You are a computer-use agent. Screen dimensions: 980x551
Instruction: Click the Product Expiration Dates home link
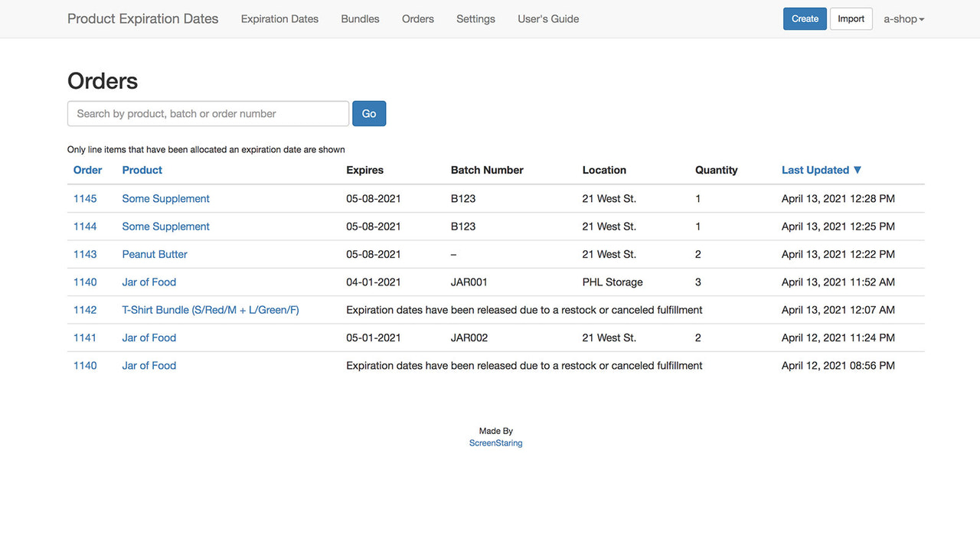tap(142, 18)
